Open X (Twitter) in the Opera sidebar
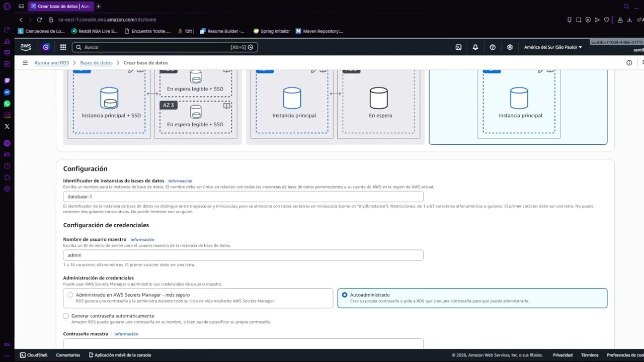 click(x=7, y=126)
